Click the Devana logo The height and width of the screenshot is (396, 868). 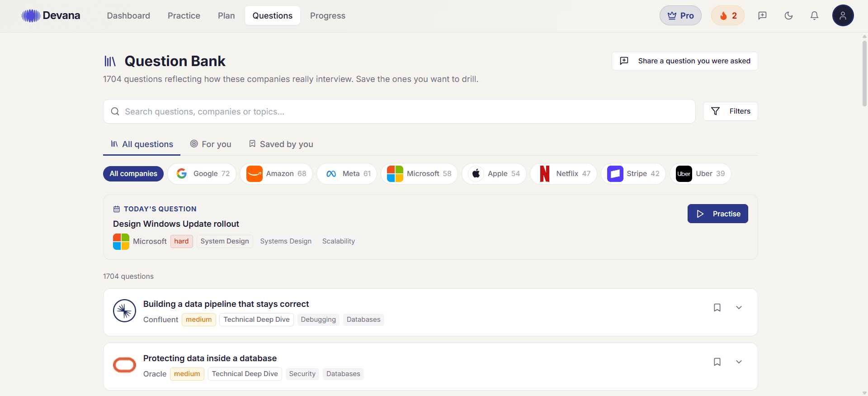(x=51, y=16)
